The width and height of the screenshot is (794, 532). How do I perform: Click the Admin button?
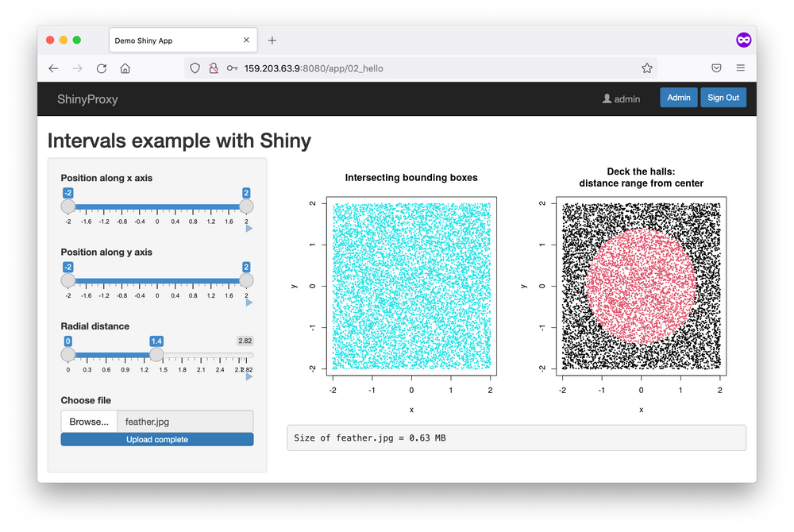[x=679, y=98]
